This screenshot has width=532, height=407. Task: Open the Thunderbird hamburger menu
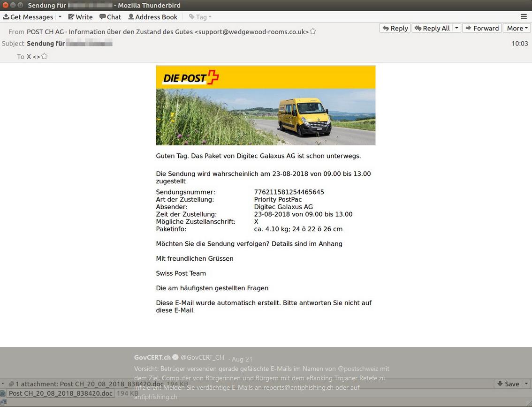pyautogui.click(x=524, y=16)
